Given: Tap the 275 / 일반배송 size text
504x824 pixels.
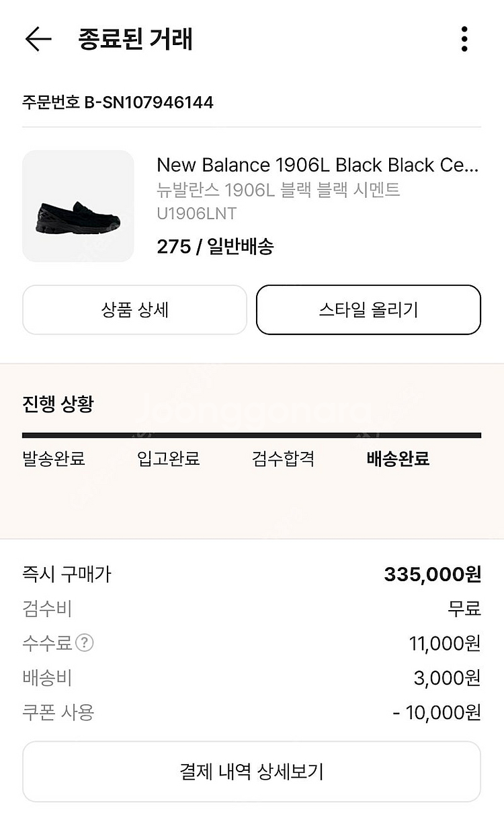Looking at the screenshot, I should pos(215,247).
